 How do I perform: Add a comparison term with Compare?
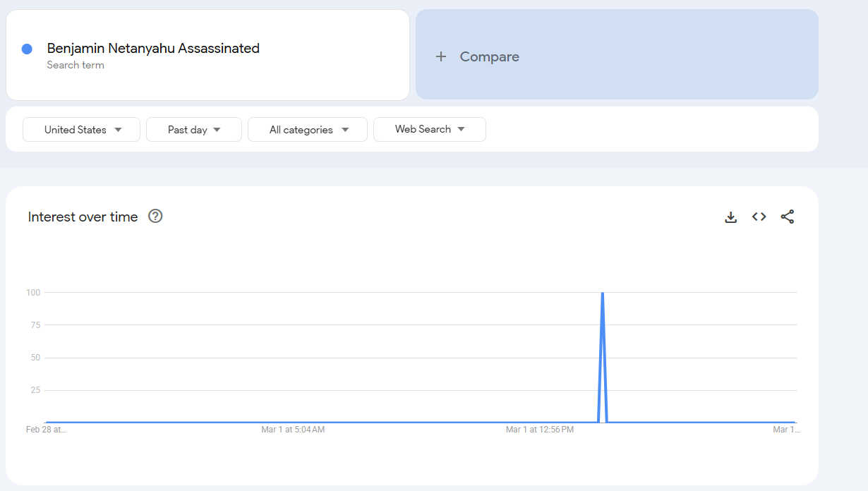pyautogui.click(x=617, y=54)
